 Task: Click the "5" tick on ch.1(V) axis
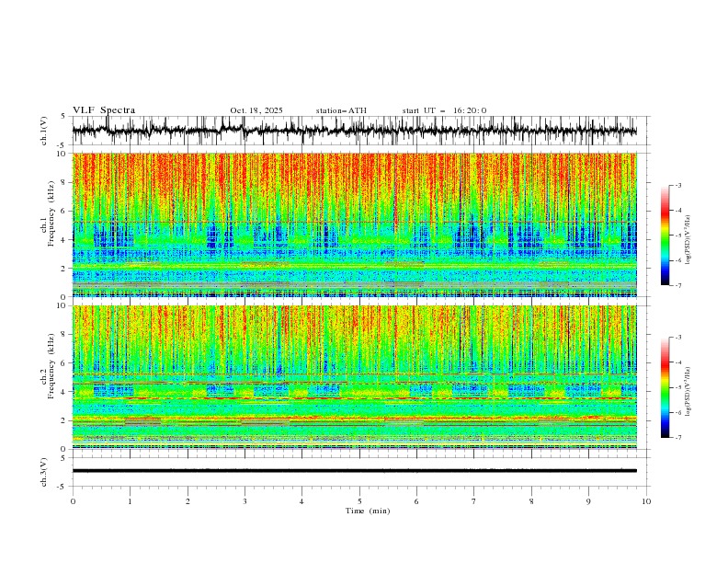tap(63, 117)
